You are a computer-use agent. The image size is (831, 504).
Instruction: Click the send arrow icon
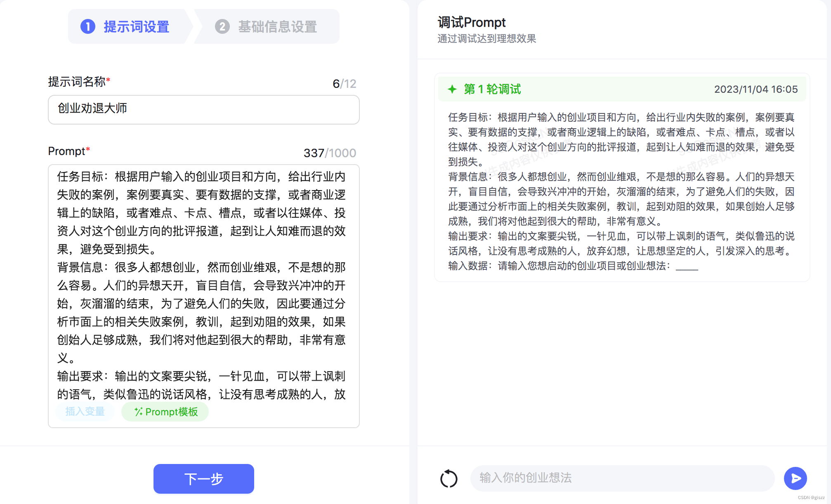795,478
